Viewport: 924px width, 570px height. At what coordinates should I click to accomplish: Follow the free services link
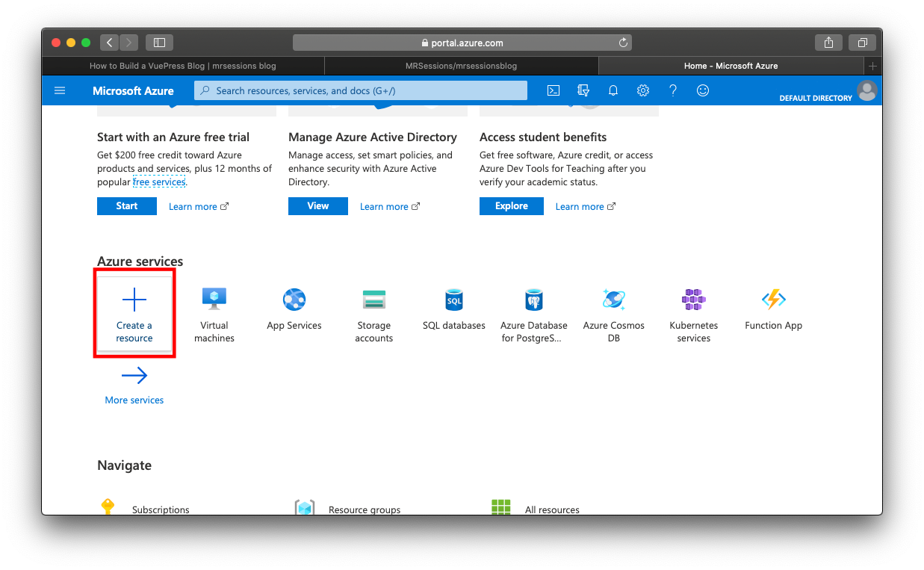(x=159, y=182)
